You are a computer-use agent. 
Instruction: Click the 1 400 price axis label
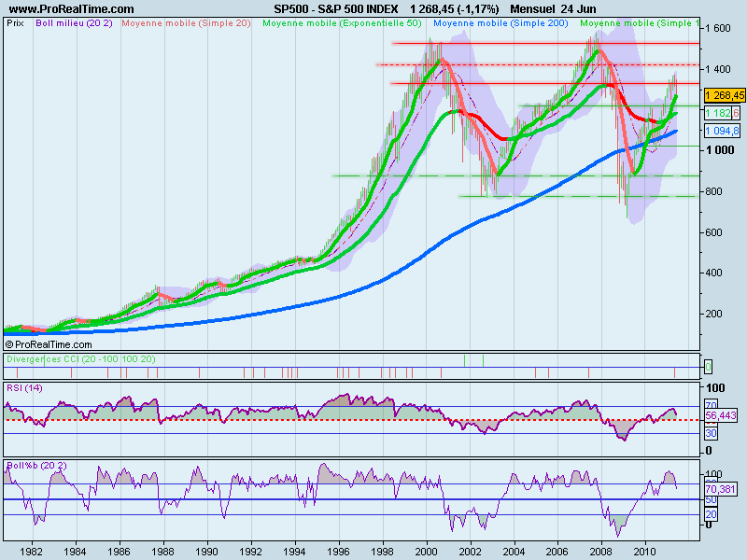click(717, 69)
